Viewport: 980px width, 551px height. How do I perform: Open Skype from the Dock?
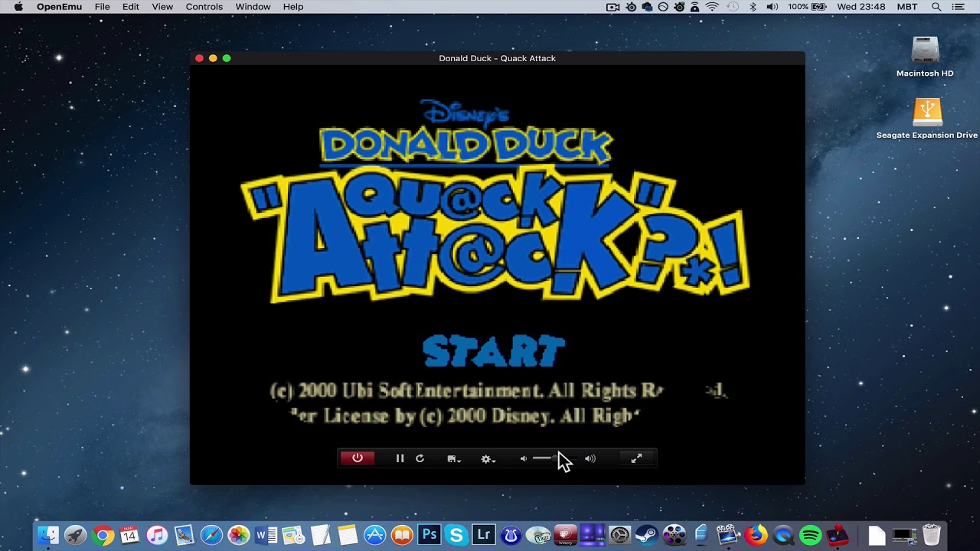click(x=456, y=535)
